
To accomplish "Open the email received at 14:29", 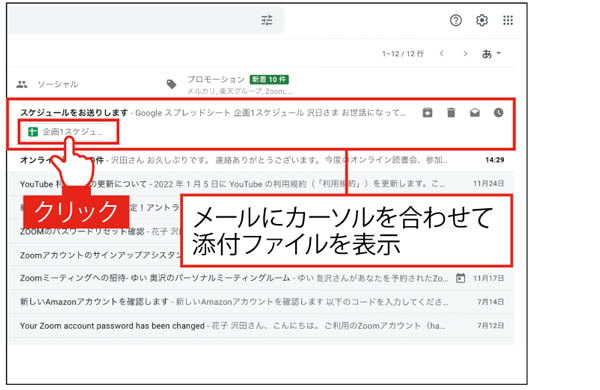I will click(262, 160).
